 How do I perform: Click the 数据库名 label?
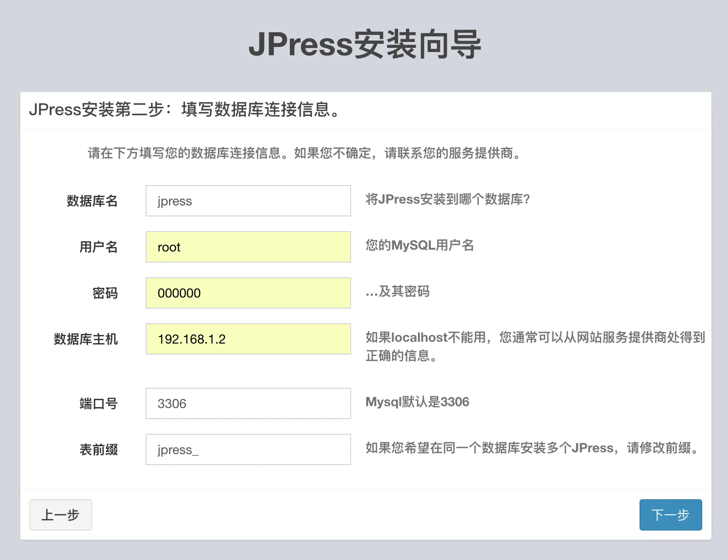point(92,201)
